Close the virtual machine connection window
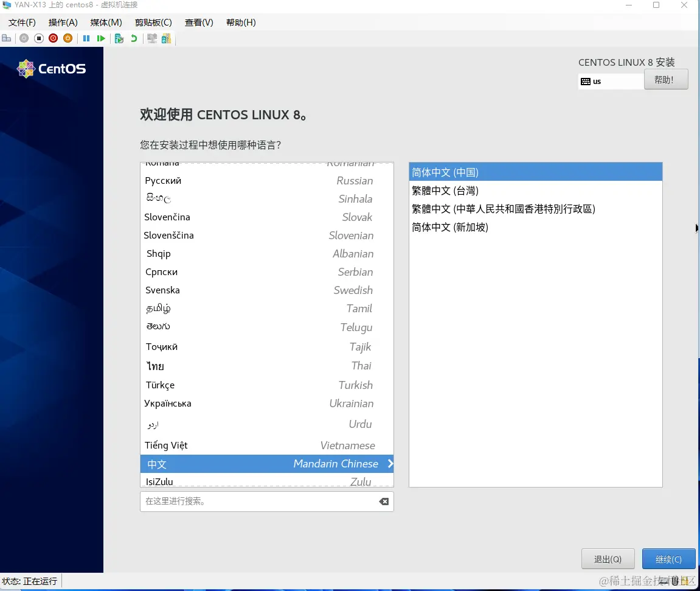This screenshot has height=591, width=700. pos(684,5)
